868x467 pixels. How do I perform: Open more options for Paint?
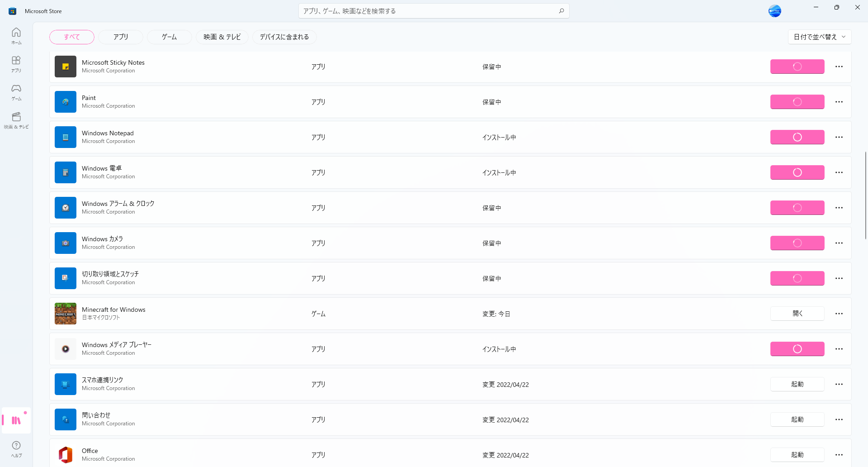coord(839,102)
